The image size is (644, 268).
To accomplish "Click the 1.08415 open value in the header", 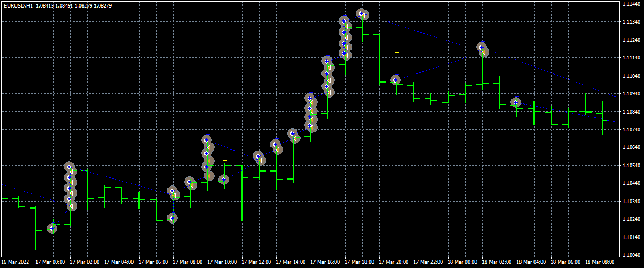I will [x=45, y=6].
